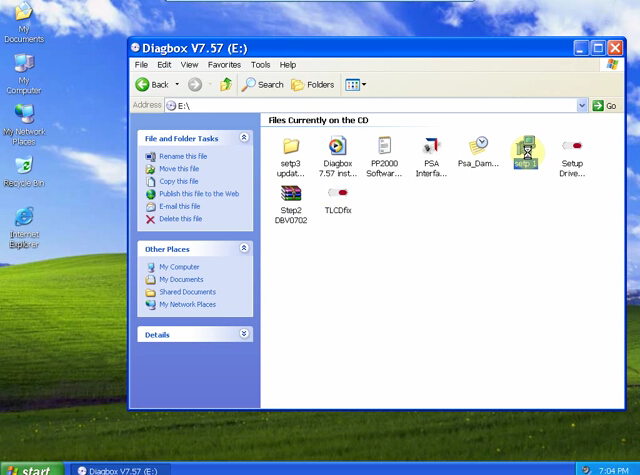Open the setp3 update folder
The width and height of the screenshot is (640, 475).
click(x=291, y=146)
